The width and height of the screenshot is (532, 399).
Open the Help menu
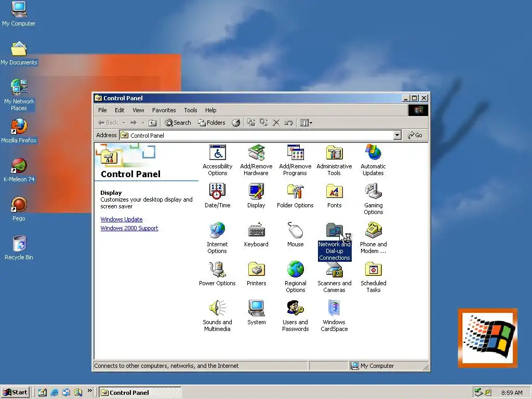point(211,110)
